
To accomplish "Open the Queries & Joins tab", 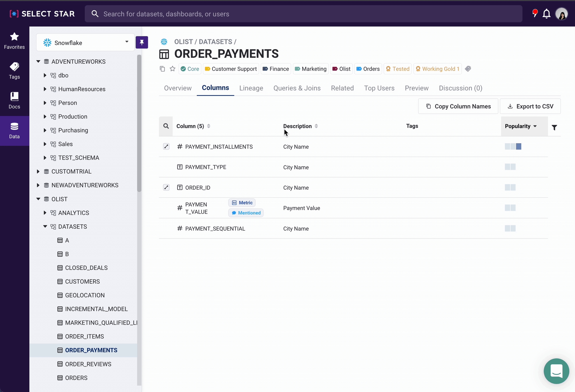I will 297,88.
